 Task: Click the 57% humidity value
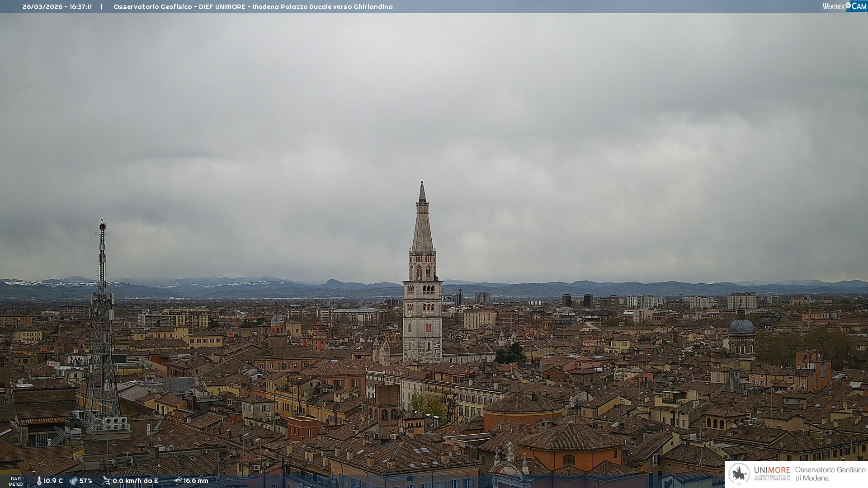[85, 481]
